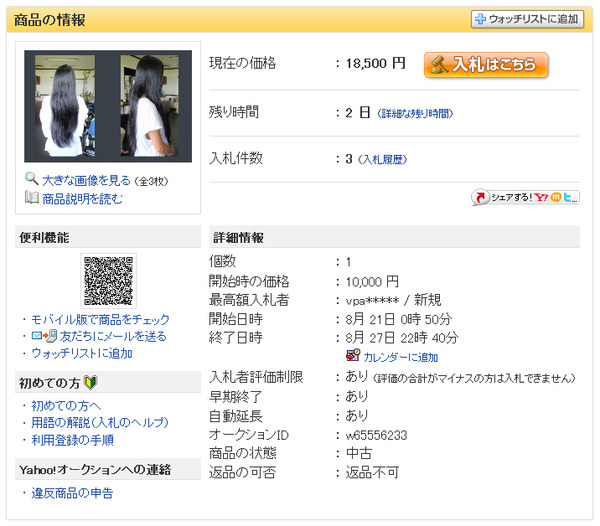
Task: Click the product hair photo thumbnail
Action: pyautogui.click(x=108, y=106)
